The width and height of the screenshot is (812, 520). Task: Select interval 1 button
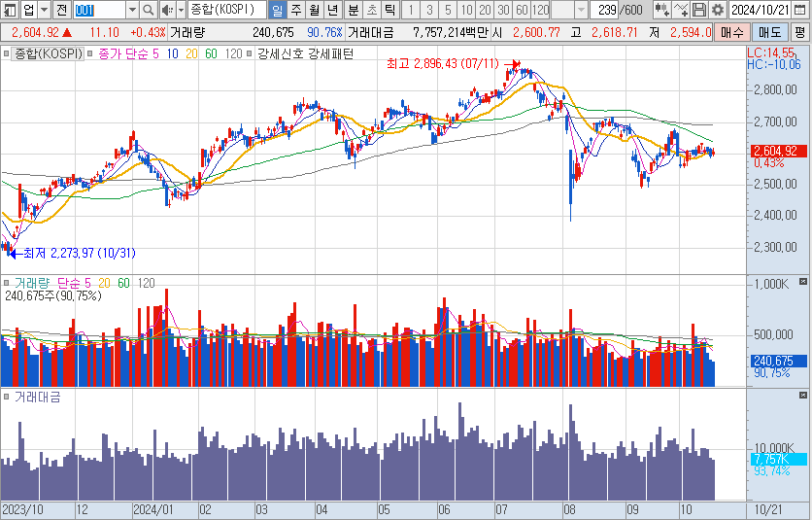pyautogui.click(x=411, y=10)
